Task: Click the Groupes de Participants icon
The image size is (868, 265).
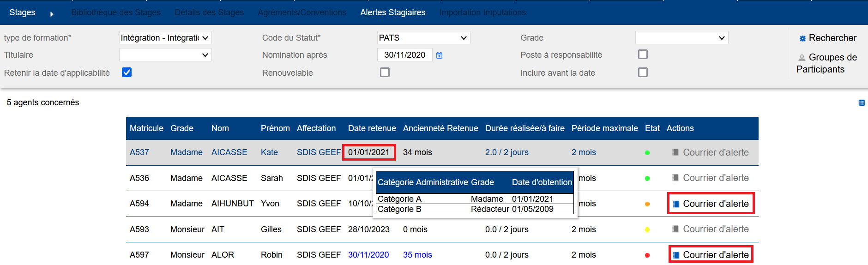Action: (802, 58)
